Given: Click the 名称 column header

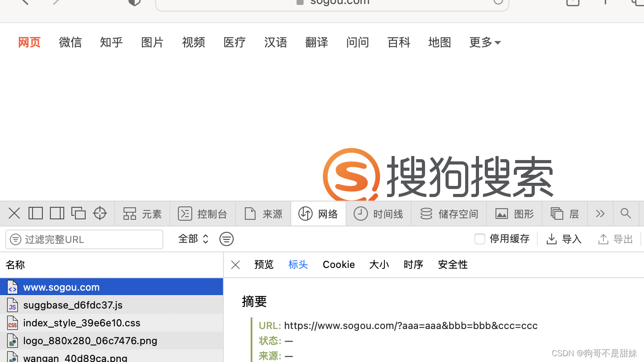Looking at the screenshot, I should (x=111, y=265).
